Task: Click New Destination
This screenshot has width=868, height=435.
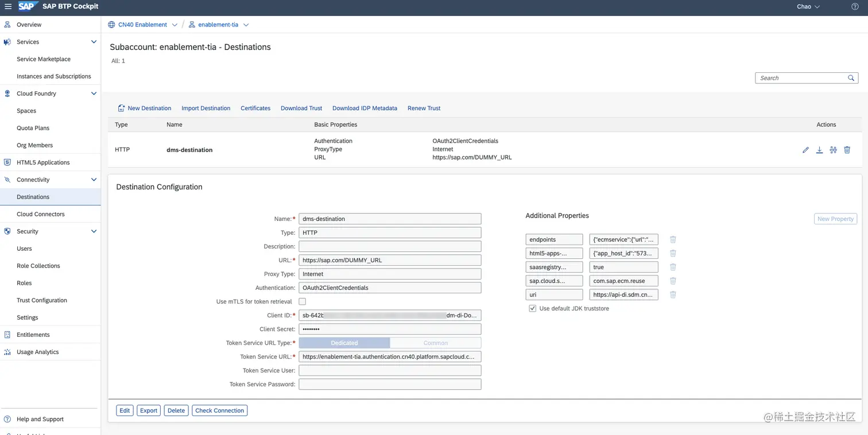Action: [x=144, y=108]
